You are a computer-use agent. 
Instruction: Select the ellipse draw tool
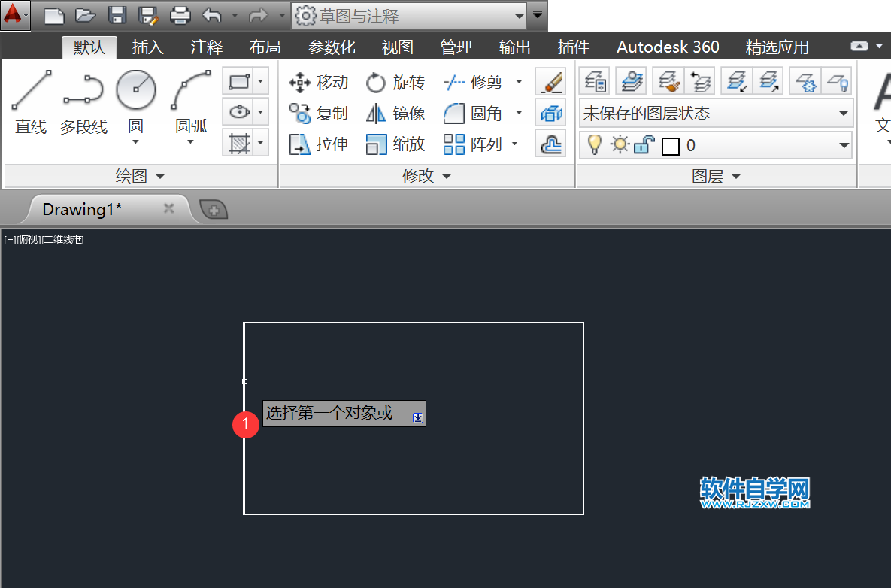tap(238, 113)
